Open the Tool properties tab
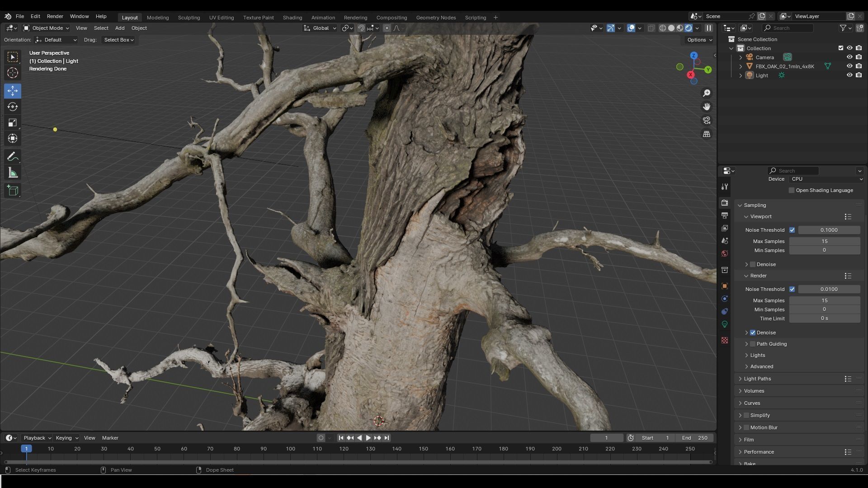Viewport: 868px width, 488px height. pos(725,187)
